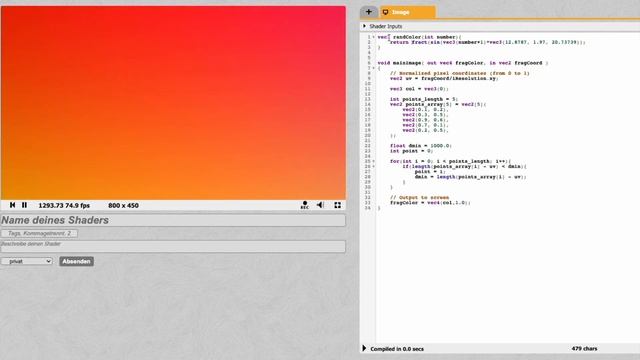Image resolution: width=640 pixels, height=360 pixels.
Task: Mute audio with the speaker icon
Action: click(x=320, y=205)
